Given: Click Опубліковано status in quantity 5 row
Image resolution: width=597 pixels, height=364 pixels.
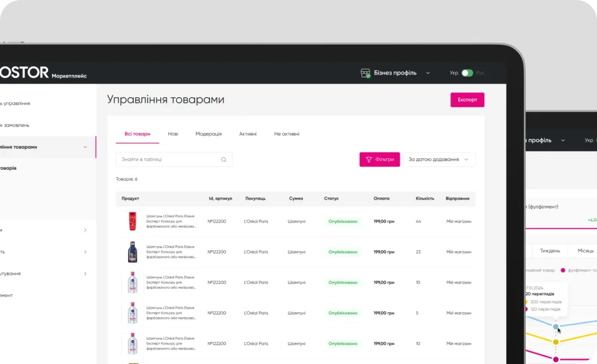Looking at the screenshot, I should [342, 313].
